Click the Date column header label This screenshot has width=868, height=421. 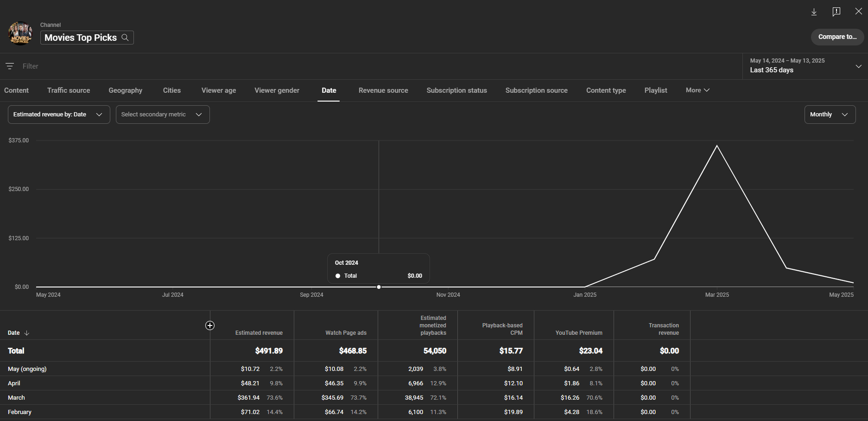click(14, 333)
